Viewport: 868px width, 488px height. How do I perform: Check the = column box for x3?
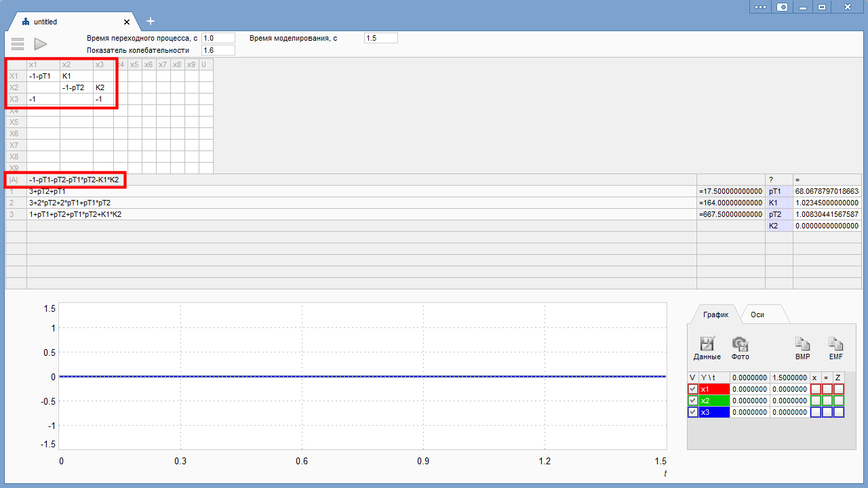(827, 412)
